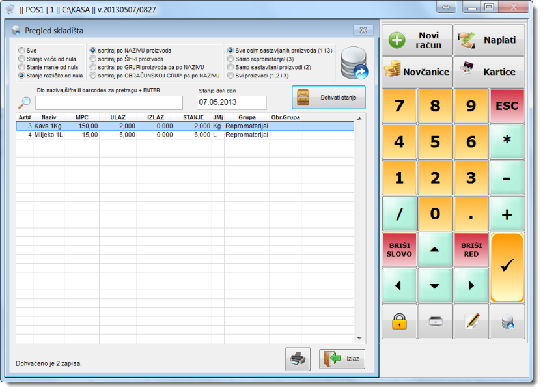Click the product search text field
This screenshot has width=543, height=392.
(x=109, y=103)
